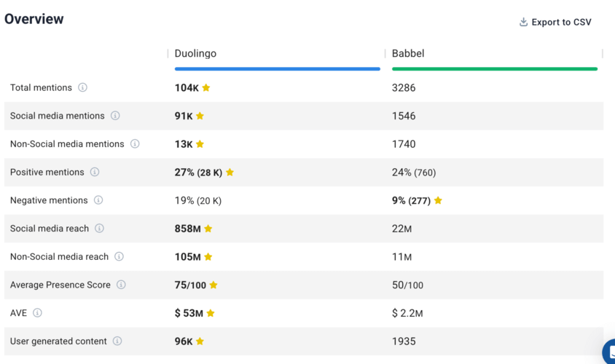Screen dimensions: 615x364
Task: Click Babbel's 11M non-social reach value
Action: click(401, 257)
